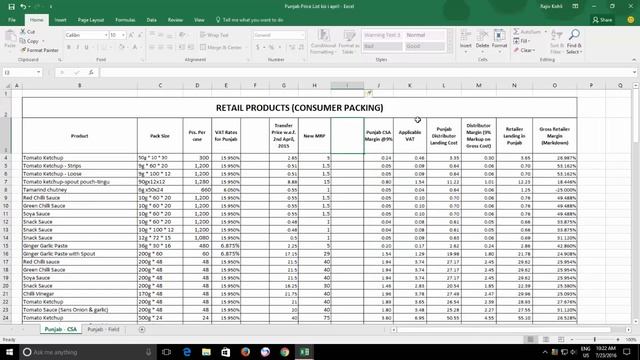Click the Fill icon in the Editing group
The width and height of the screenshot is (640, 360).
click(x=516, y=41)
